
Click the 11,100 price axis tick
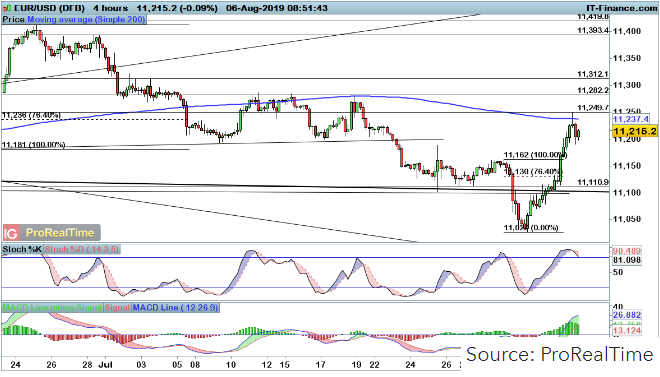coord(627,192)
